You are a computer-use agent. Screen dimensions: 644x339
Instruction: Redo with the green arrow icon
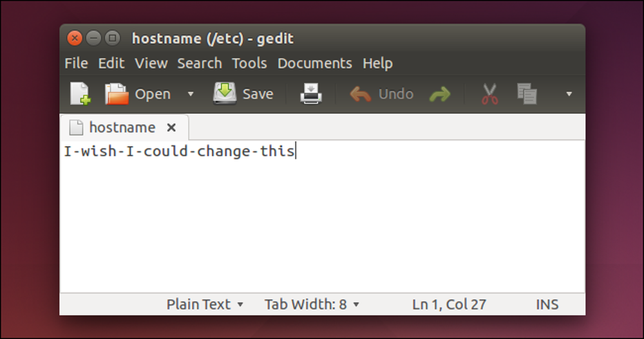pyautogui.click(x=440, y=95)
